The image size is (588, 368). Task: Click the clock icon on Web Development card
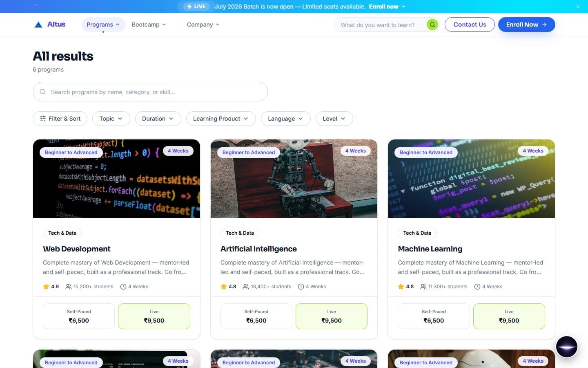123,287
